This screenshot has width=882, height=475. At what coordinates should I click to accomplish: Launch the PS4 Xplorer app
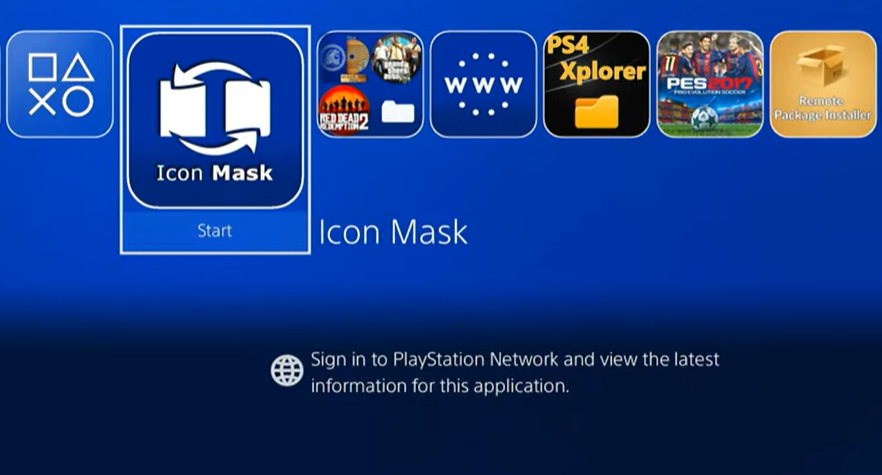click(596, 84)
